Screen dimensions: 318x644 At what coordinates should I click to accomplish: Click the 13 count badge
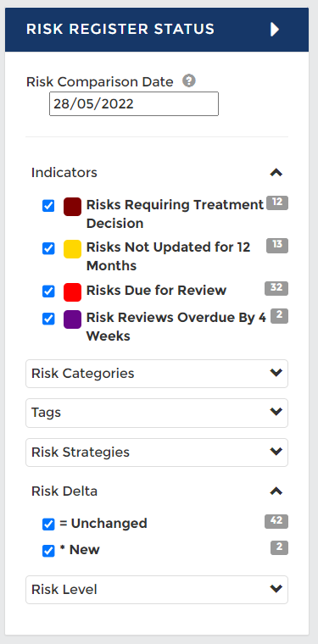[277, 246]
